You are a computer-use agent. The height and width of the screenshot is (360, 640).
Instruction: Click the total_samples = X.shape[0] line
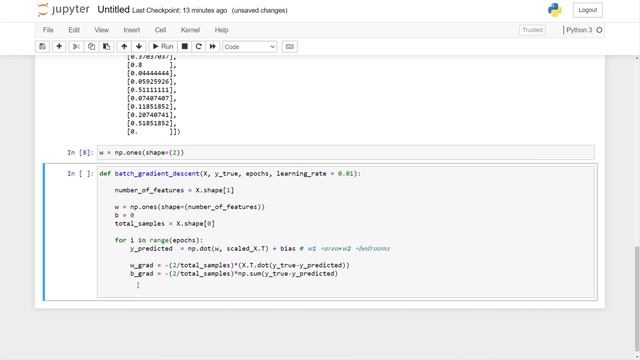(164, 224)
